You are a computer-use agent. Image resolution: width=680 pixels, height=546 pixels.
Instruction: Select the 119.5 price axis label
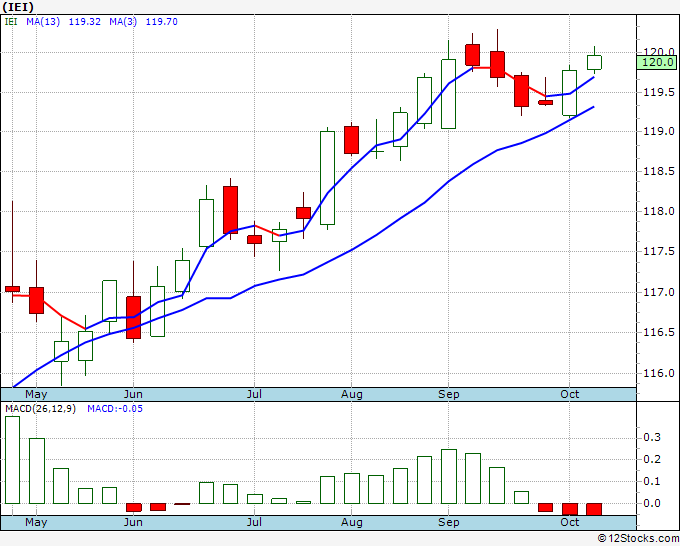point(659,92)
